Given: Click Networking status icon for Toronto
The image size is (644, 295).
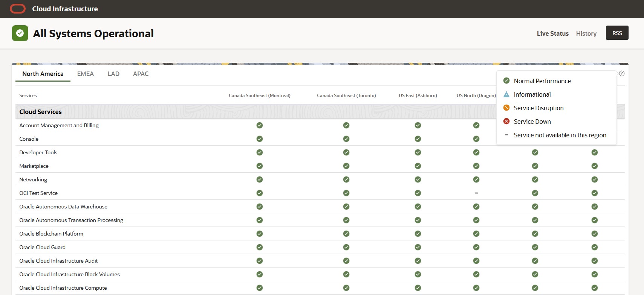Looking at the screenshot, I should 346,179.
